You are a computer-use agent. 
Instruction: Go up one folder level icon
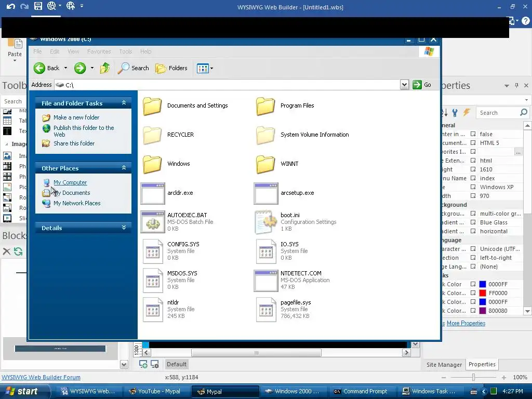coord(105,68)
